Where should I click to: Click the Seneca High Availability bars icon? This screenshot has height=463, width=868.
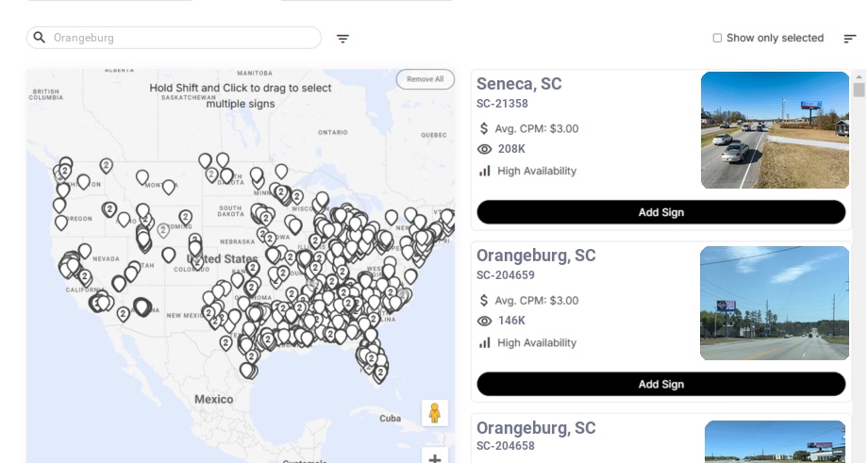tap(485, 171)
